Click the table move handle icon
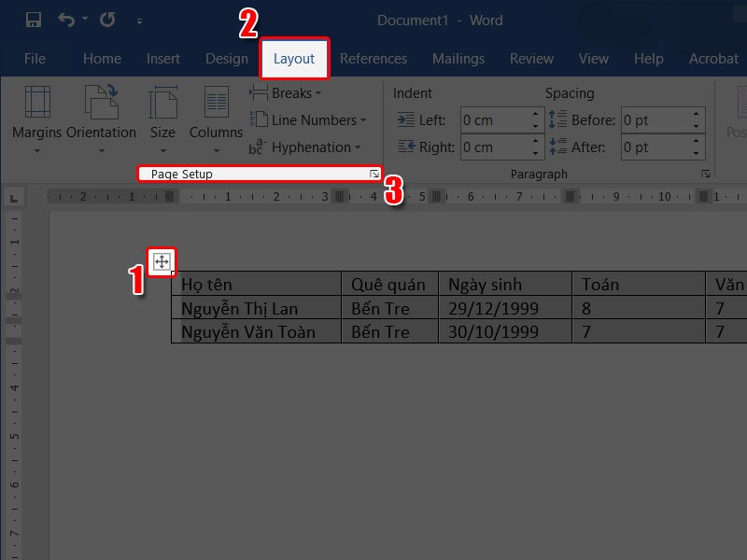 tap(162, 262)
